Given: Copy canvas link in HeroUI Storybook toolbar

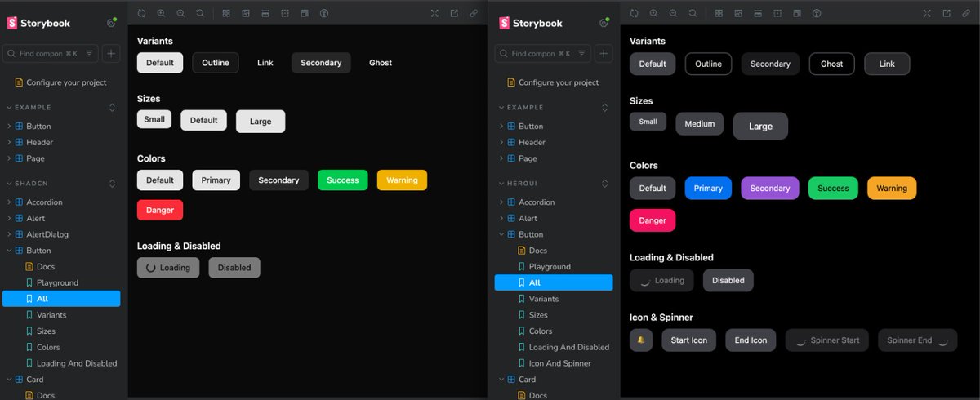Looking at the screenshot, I should [966, 13].
